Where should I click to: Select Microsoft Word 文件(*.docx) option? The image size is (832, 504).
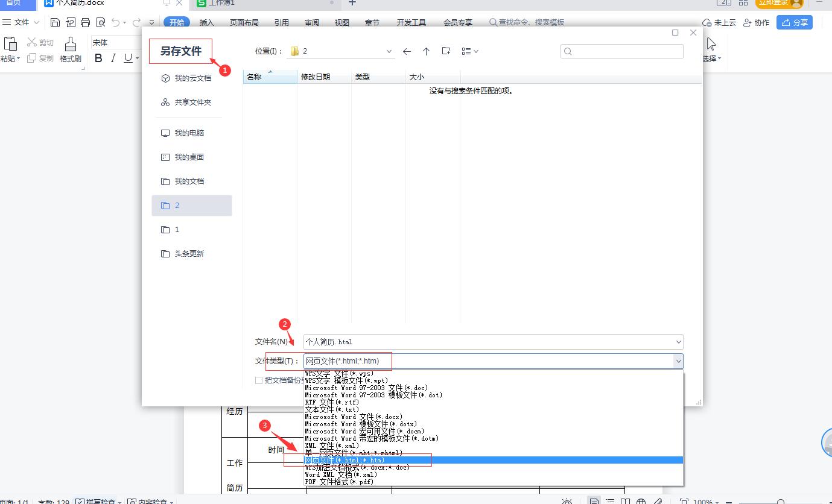(x=354, y=417)
